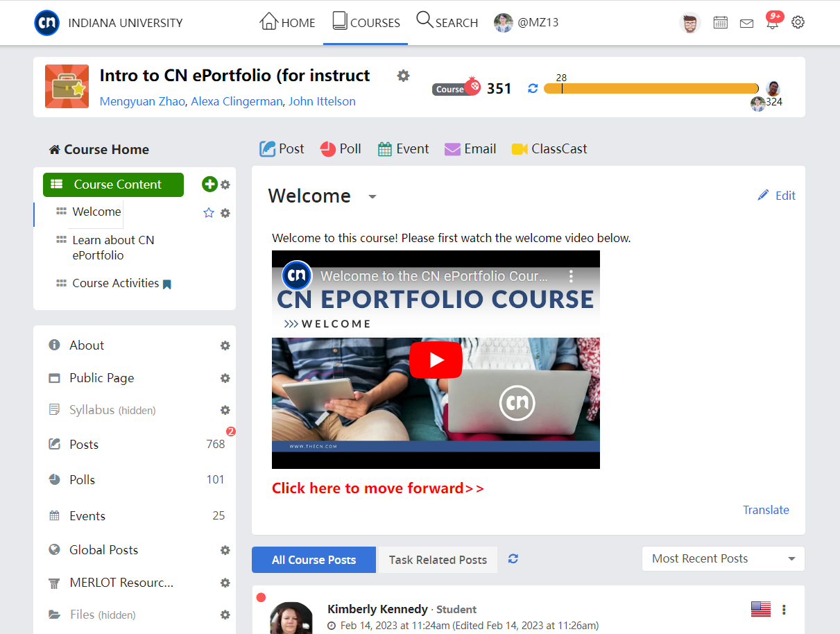Open instructor Alexa Clingerman's profile
The height and width of the screenshot is (634, 840).
tap(237, 101)
